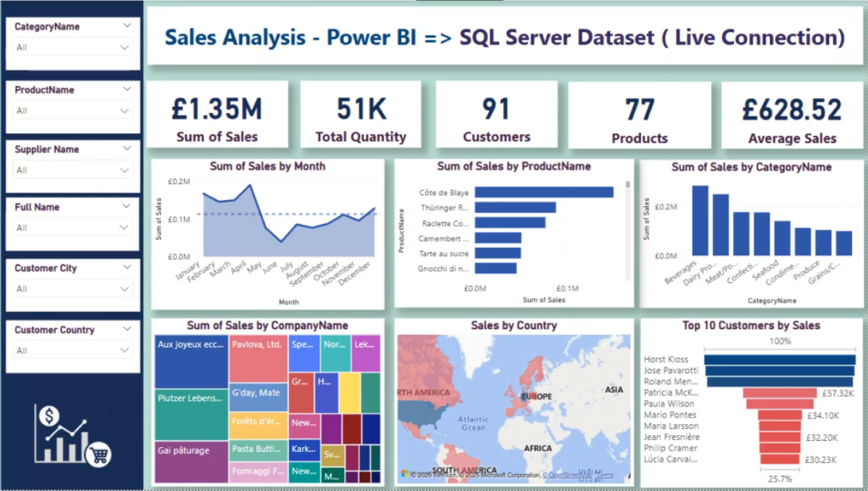Viewport: 868px width, 491px height.
Task: Open the Supplier Name All dropdown
Action: (73, 170)
